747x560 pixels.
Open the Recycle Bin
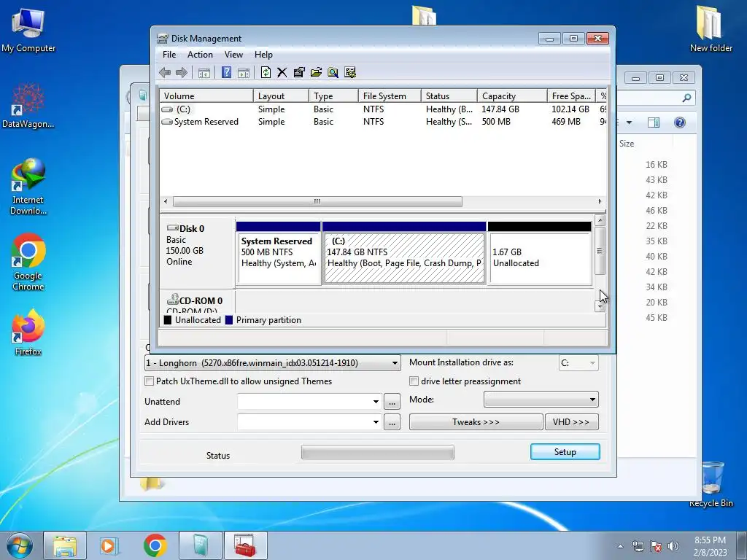(711, 484)
